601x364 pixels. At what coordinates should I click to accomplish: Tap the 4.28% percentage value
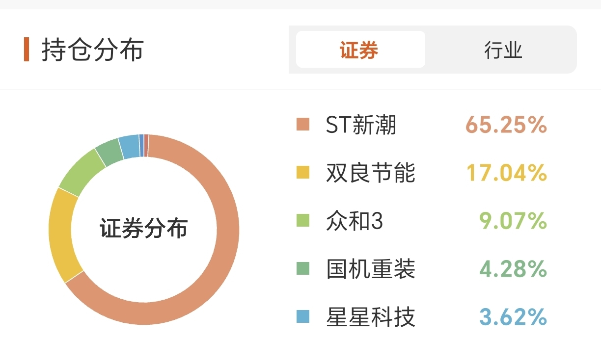pos(513,269)
